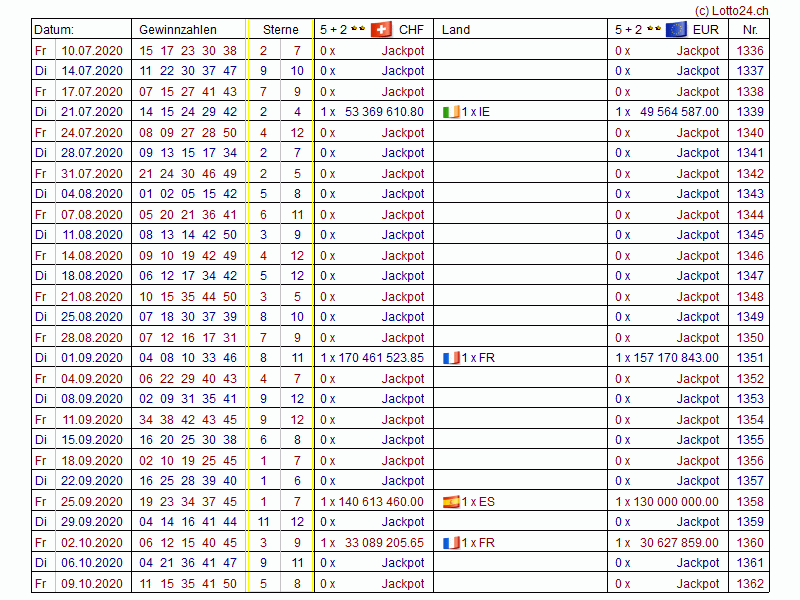Click the Land column header

coord(456,30)
